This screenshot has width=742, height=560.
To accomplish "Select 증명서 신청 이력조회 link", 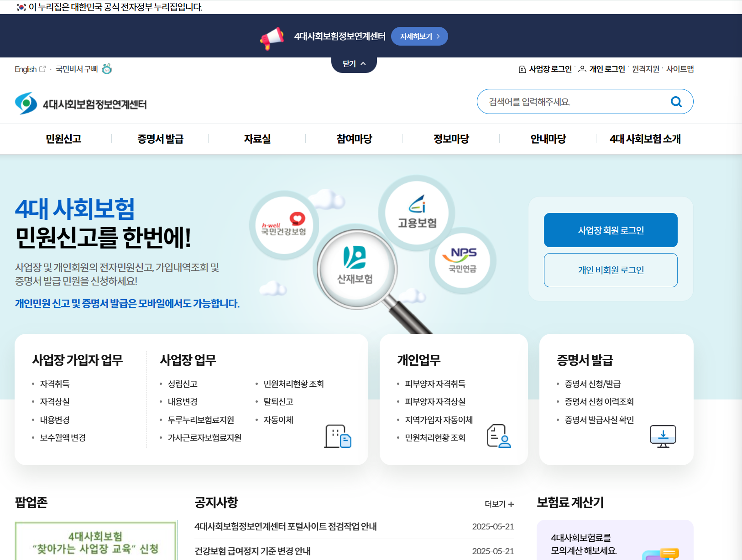I will 599,402.
